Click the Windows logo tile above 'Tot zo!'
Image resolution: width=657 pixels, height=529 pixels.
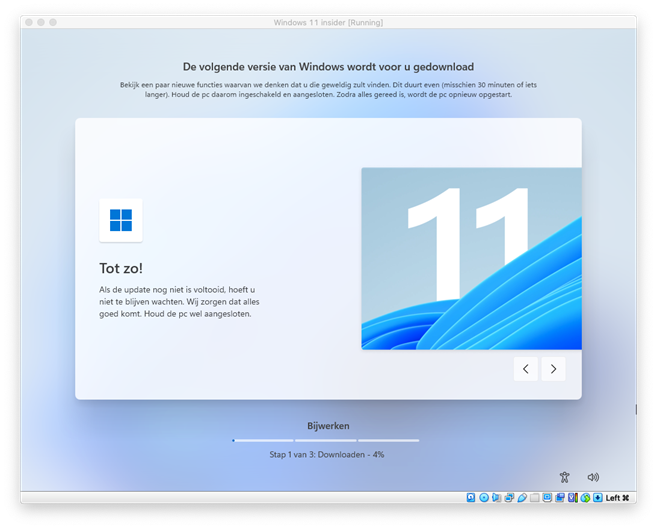(121, 220)
